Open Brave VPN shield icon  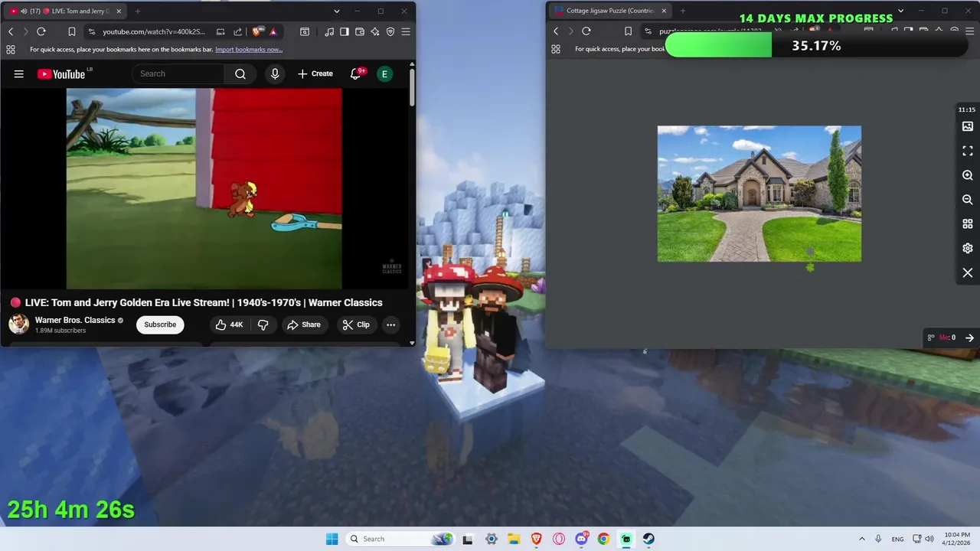click(x=390, y=31)
